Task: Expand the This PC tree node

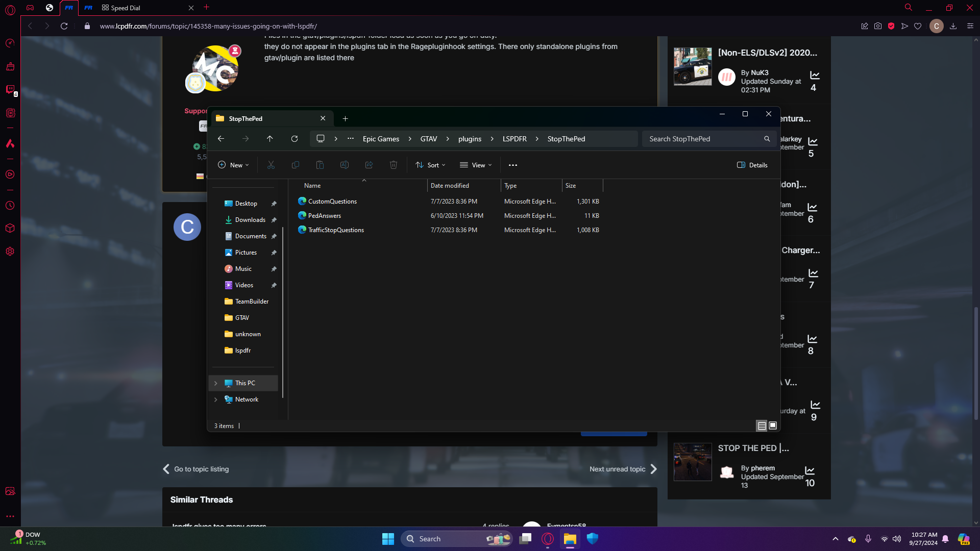Action: [x=216, y=383]
